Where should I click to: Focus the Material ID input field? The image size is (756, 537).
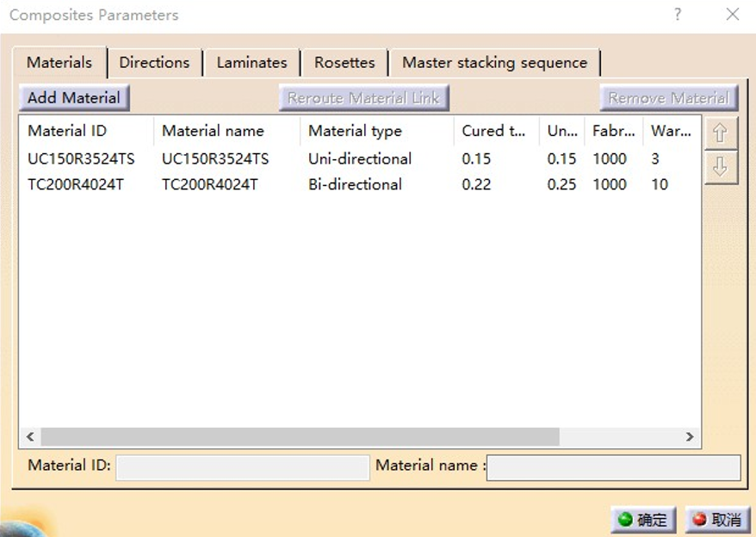pyautogui.click(x=243, y=467)
